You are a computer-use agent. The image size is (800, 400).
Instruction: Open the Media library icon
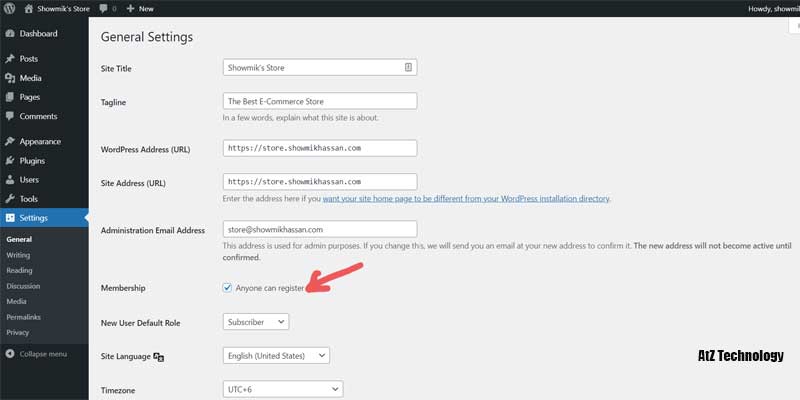9,78
